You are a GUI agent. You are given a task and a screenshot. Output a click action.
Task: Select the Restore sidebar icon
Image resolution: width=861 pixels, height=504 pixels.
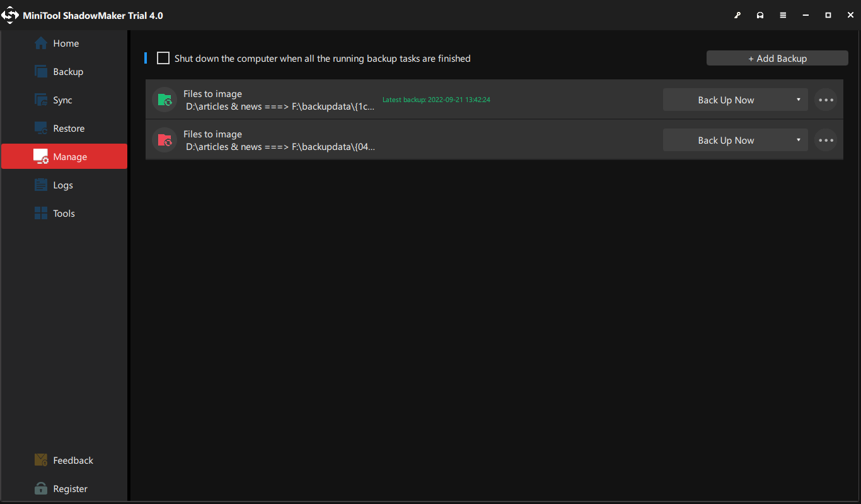[x=40, y=128]
